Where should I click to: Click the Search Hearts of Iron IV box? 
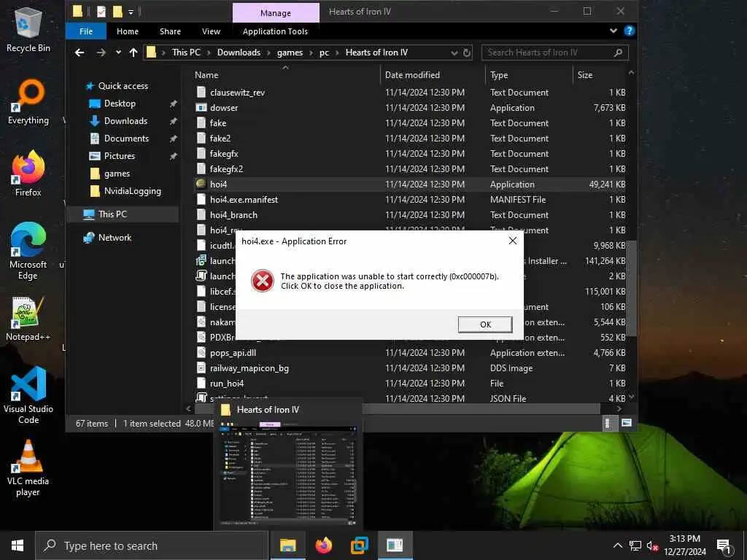(555, 52)
